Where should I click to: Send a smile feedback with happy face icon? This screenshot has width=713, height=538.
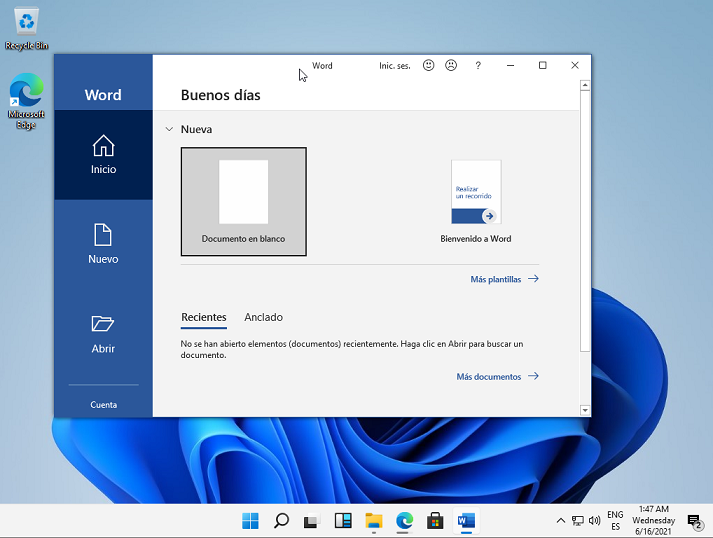click(x=428, y=65)
